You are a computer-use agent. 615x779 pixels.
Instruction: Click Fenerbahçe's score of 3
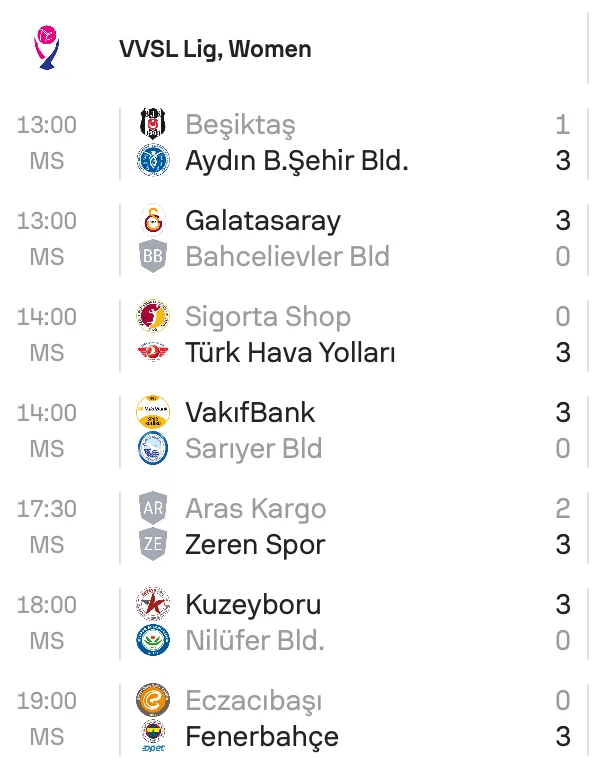[563, 737]
